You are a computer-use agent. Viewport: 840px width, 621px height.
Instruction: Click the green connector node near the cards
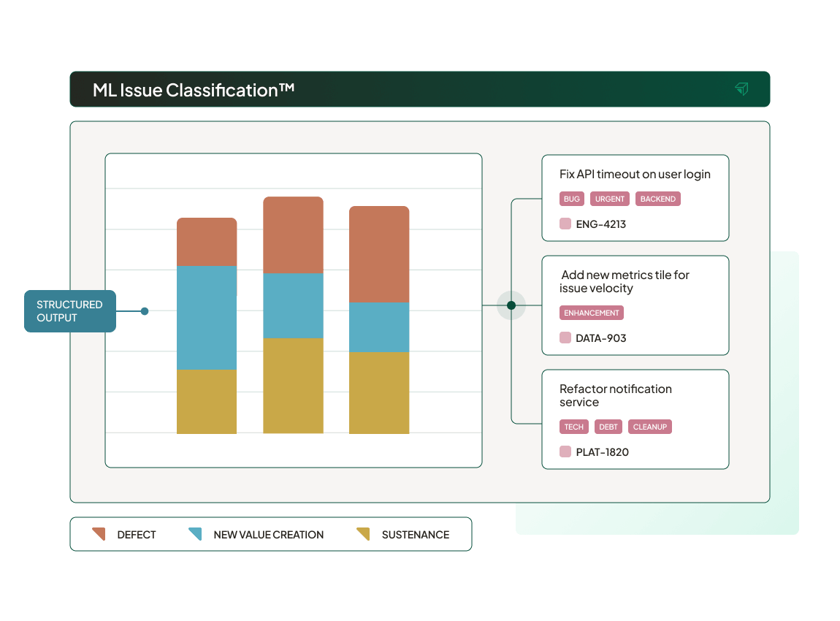[x=511, y=305]
